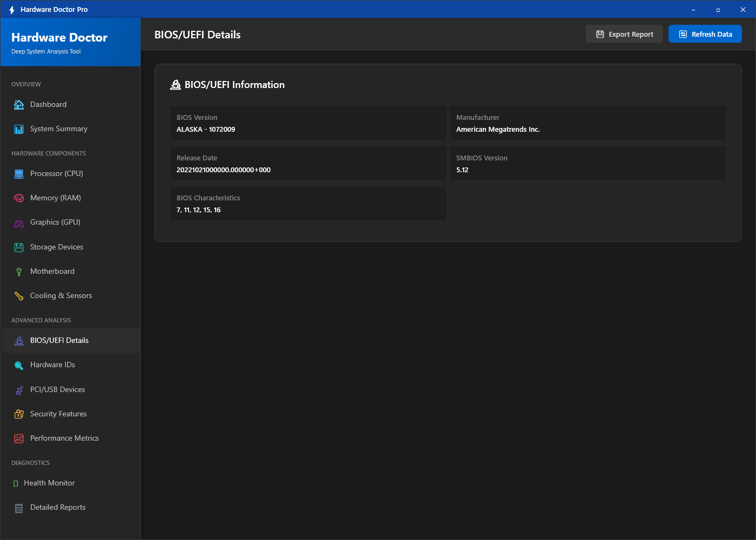Image resolution: width=756 pixels, height=540 pixels.
Task: Go to System Summary
Action: point(71,129)
